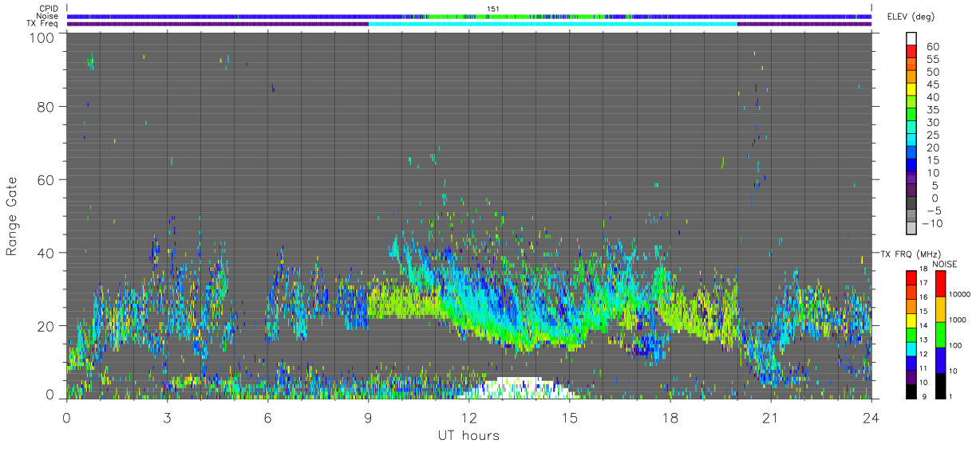Click elevation swatch between 35 and 40 degrees
Viewport: 980px width, 452px height.
(911, 101)
